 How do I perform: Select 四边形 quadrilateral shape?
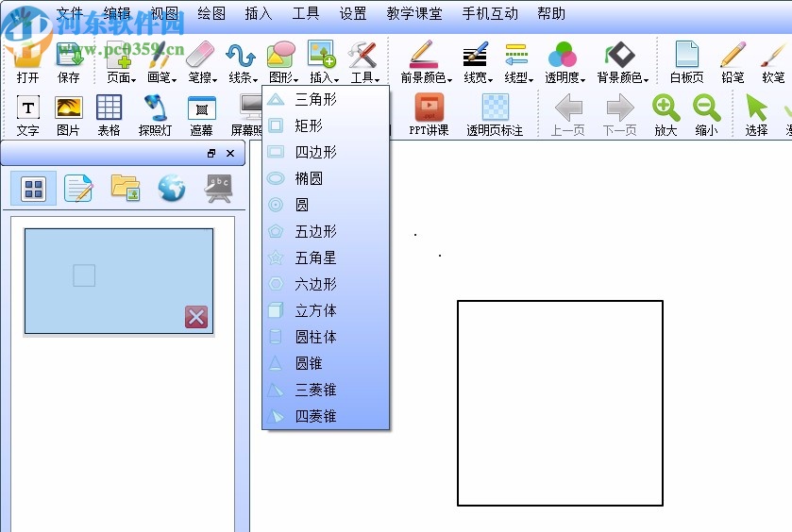tap(326, 152)
